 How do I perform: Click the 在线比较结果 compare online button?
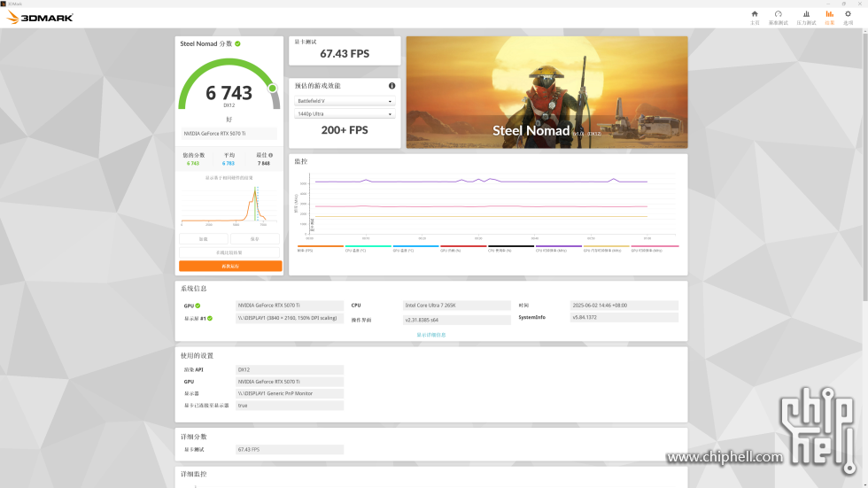(x=229, y=252)
